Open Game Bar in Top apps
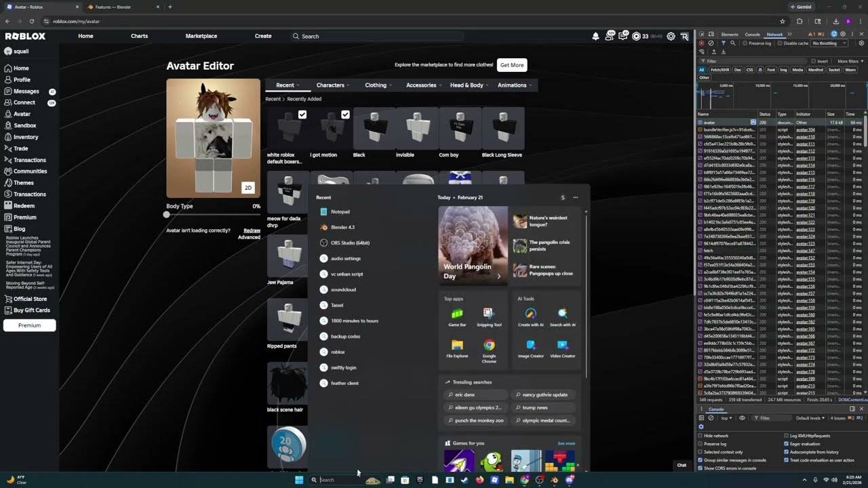Viewport: 868px width, 488px height. pyautogui.click(x=457, y=317)
